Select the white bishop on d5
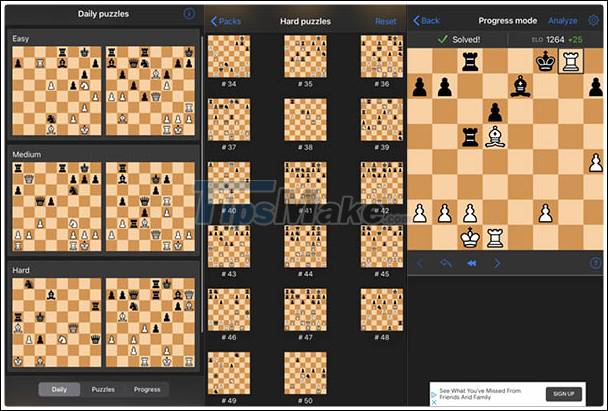608x411 pixels. tap(495, 136)
